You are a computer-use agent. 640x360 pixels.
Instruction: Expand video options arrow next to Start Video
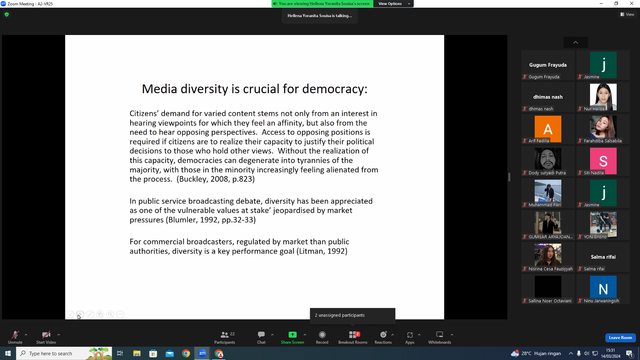pyautogui.click(x=58, y=335)
